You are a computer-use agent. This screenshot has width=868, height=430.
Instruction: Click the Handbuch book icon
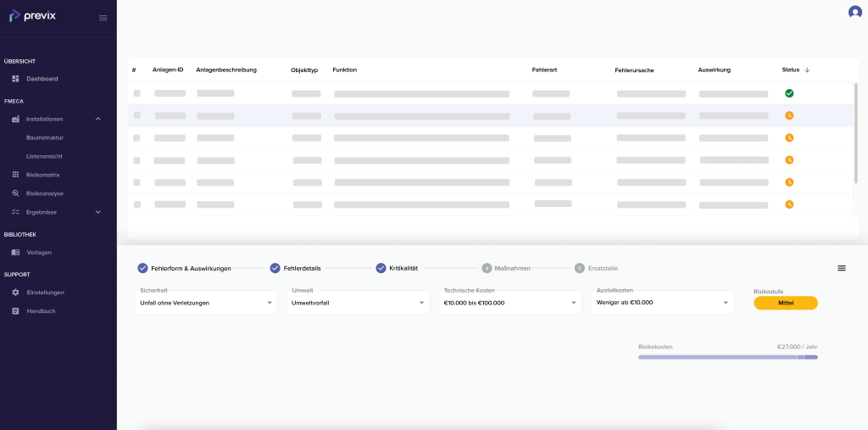point(15,311)
